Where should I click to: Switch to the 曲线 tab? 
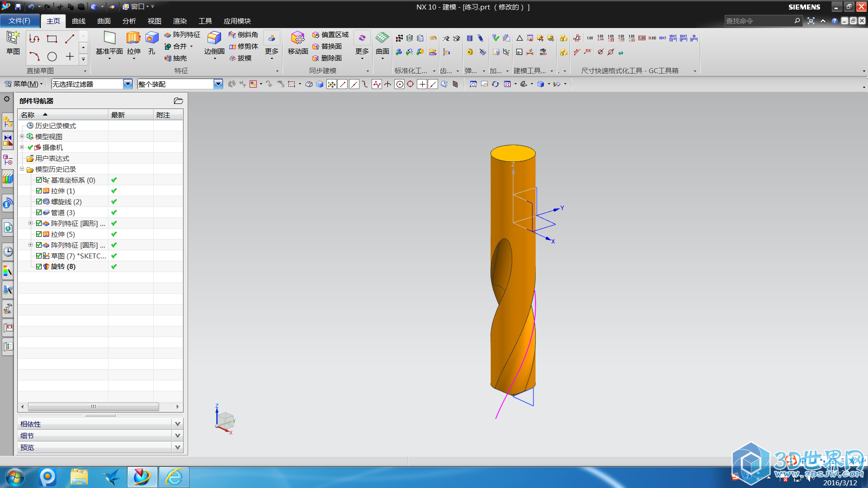pyautogui.click(x=79, y=21)
